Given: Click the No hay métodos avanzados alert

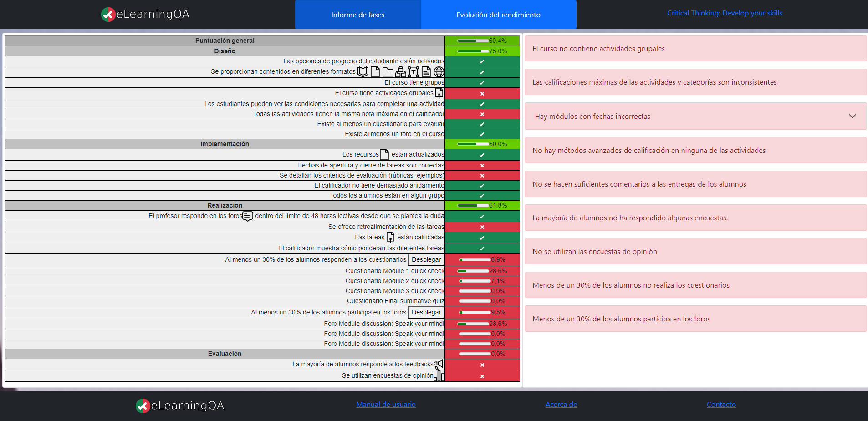Looking at the screenshot, I should 695,150.
